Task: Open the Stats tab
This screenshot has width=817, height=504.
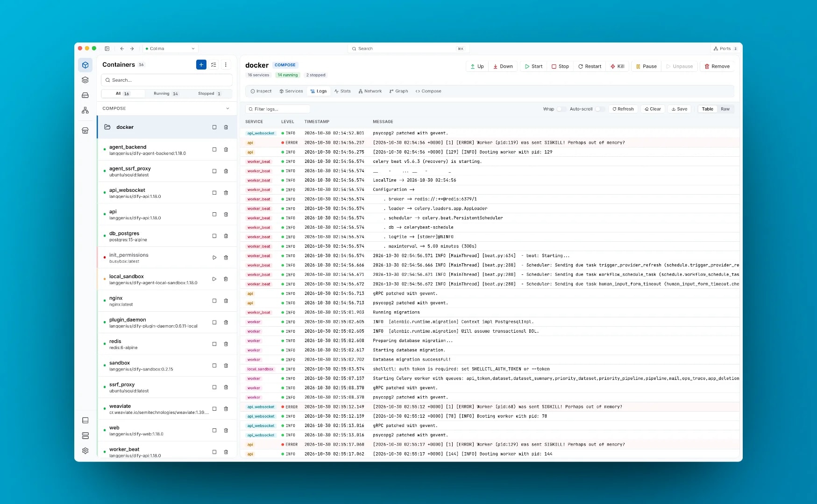Action: pyautogui.click(x=342, y=91)
